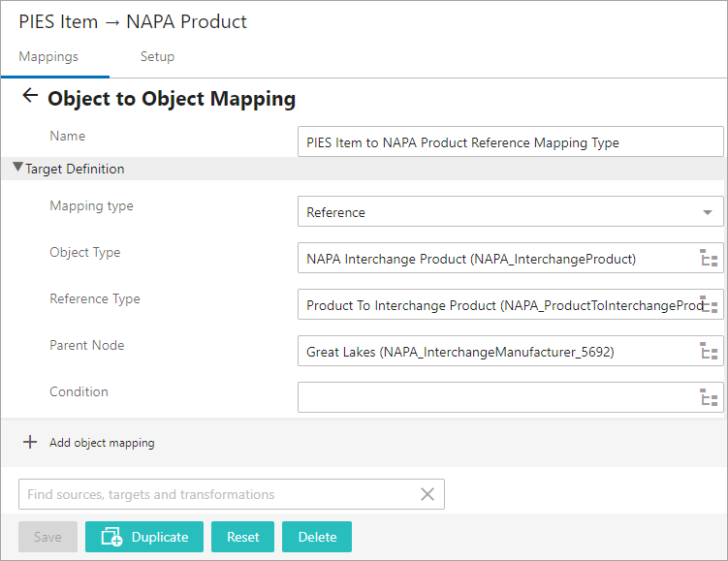Click the plus icon for adding mapping

(x=30, y=442)
